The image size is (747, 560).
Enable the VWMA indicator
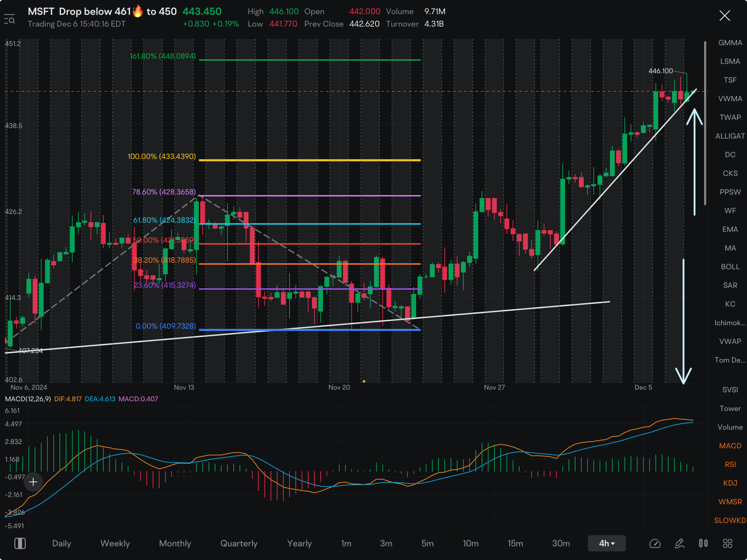tap(730, 99)
